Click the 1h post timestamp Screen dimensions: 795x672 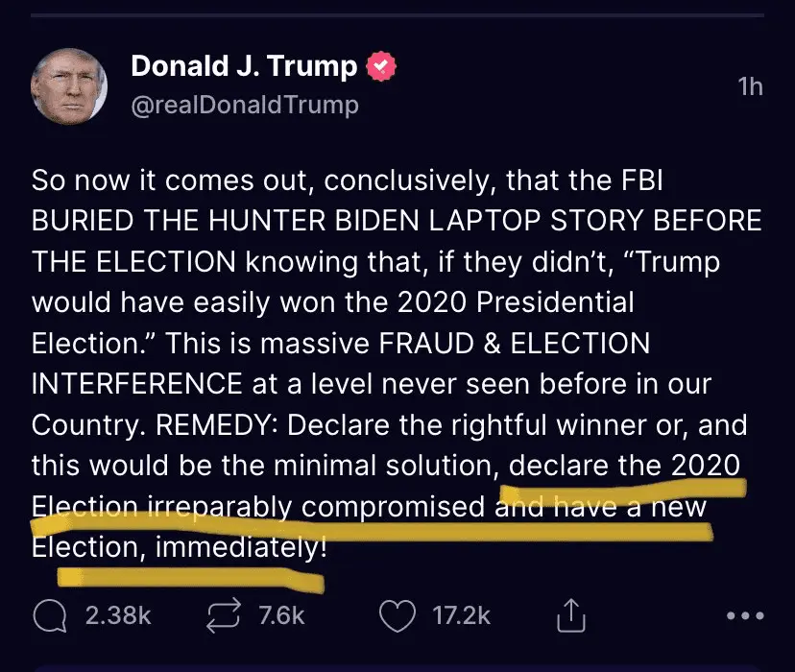pyautogui.click(x=750, y=86)
